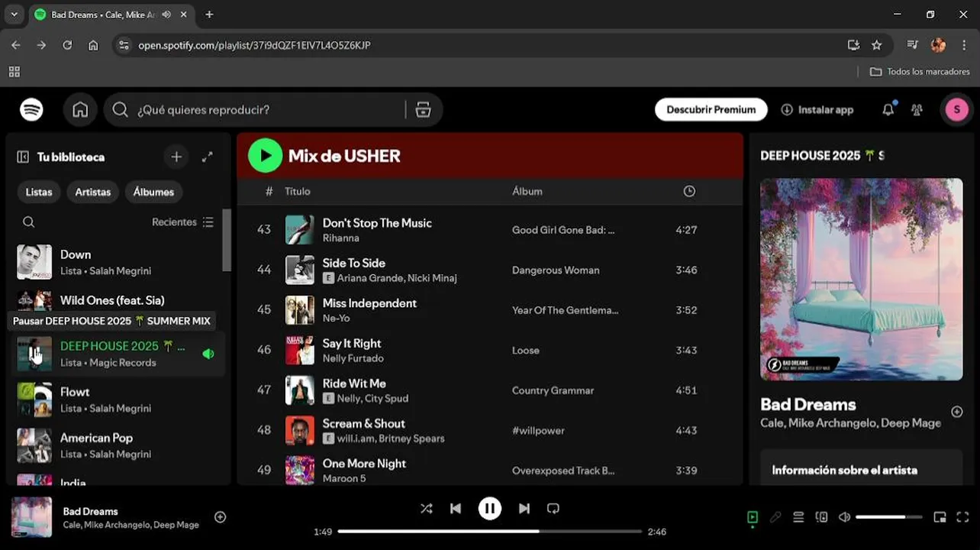Click the search magnifier icon
Image resolution: width=980 pixels, height=550 pixels.
point(120,110)
